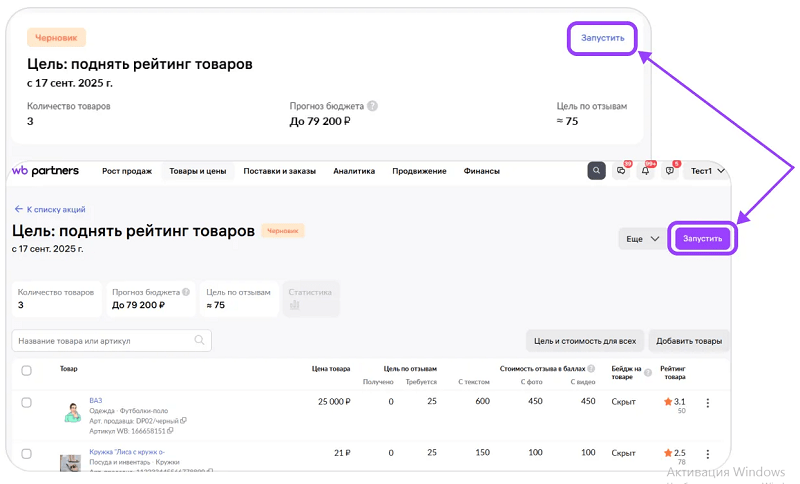Open the Кружка "Лиса с кружк о- link

click(x=127, y=451)
